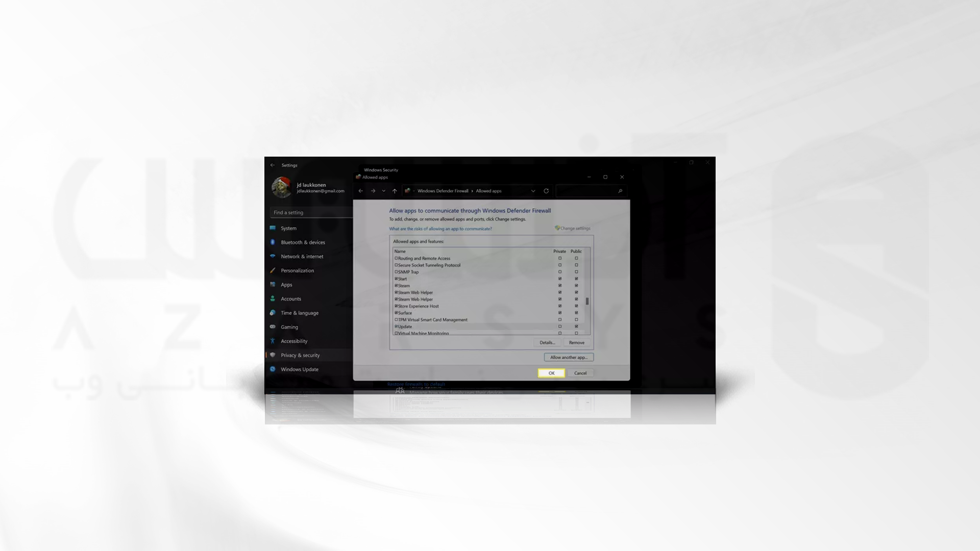Click the OK confirmation button

[x=551, y=373]
